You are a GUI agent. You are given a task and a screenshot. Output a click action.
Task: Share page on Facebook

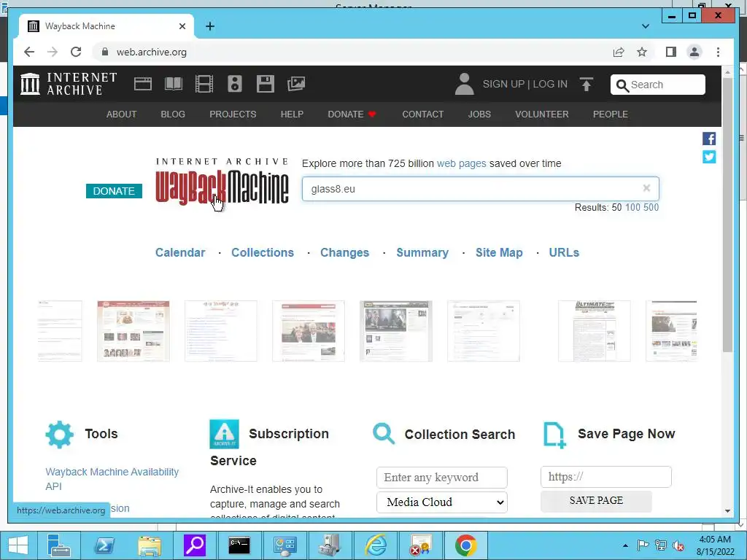coord(709,139)
